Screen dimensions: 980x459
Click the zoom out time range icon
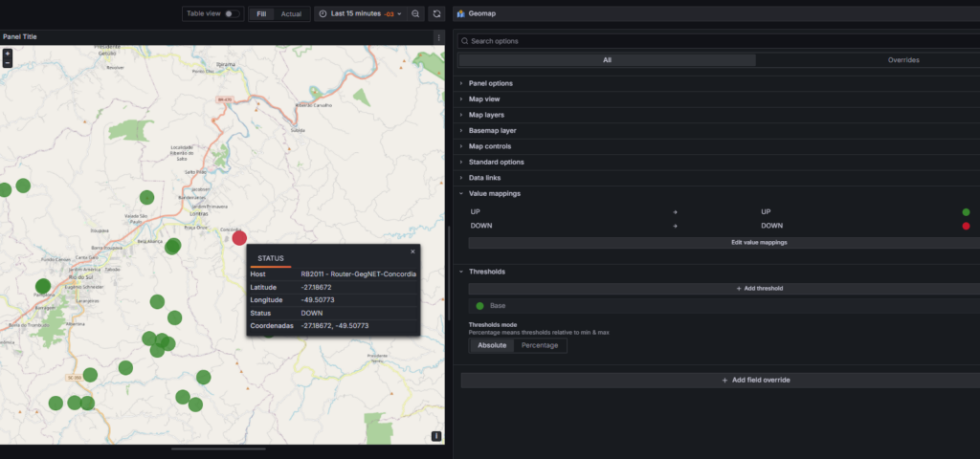point(415,14)
